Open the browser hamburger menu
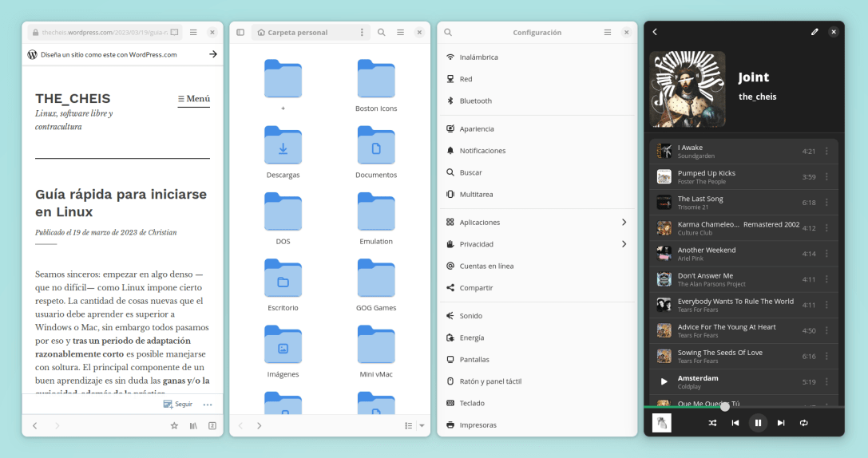The width and height of the screenshot is (868, 458). pyautogui.click(x=193, y=32)
